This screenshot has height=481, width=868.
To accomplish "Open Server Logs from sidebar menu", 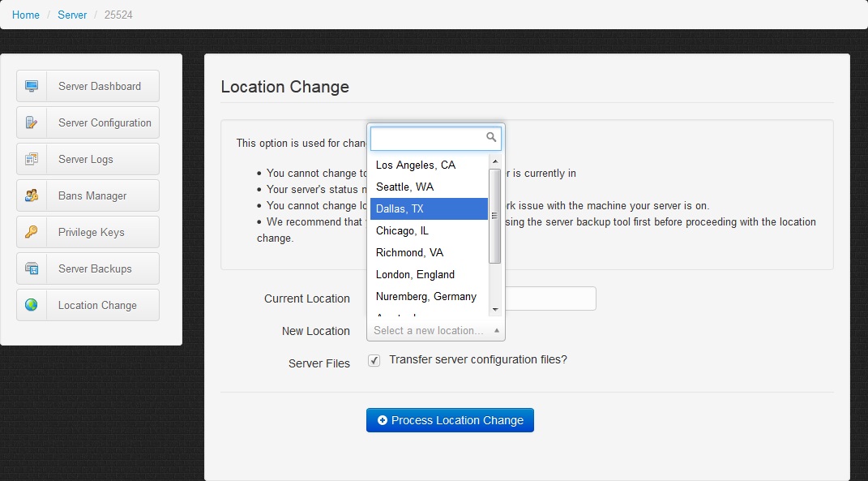I will coord(88,159).
